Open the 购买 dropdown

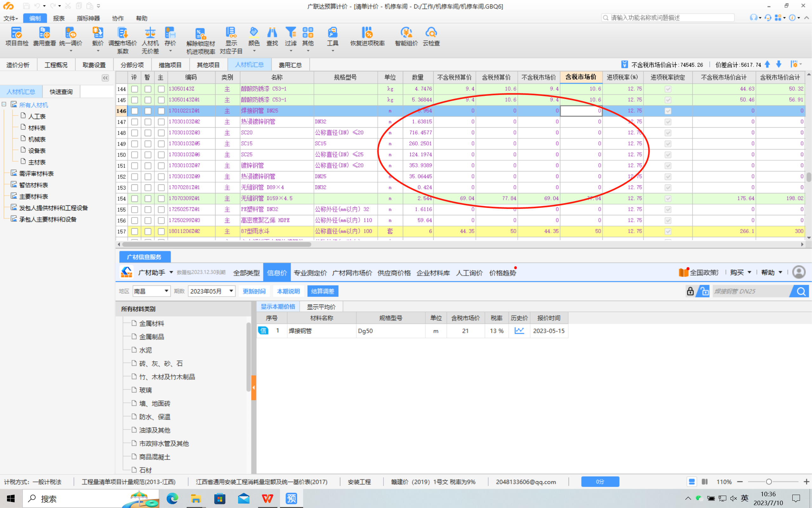[741, 272]
